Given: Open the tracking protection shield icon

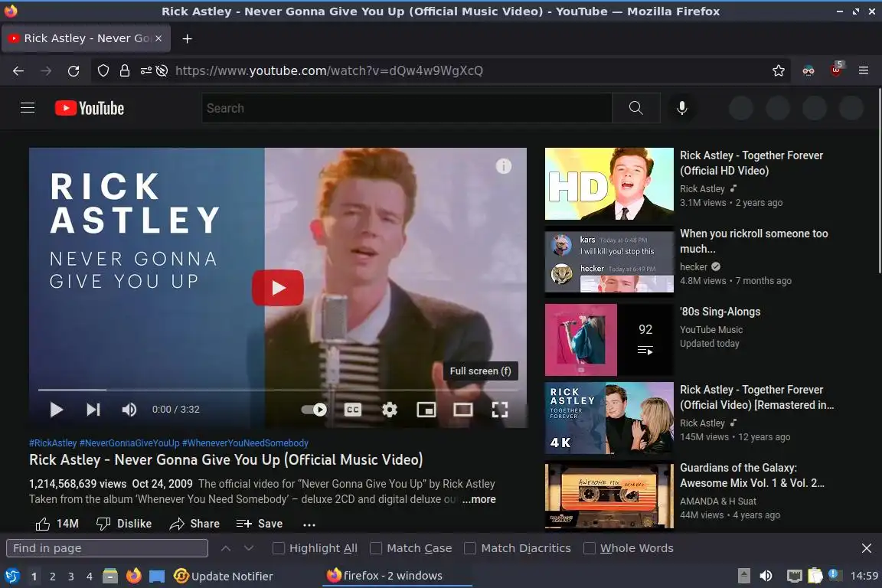Looking at the screenshot, I should [103, 71].
